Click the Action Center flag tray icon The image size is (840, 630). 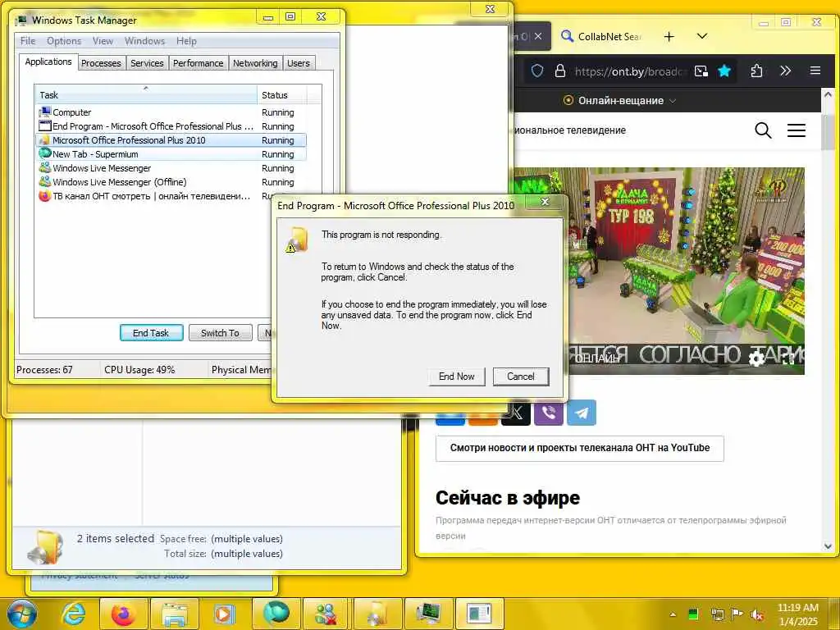[x=737, y=614]
